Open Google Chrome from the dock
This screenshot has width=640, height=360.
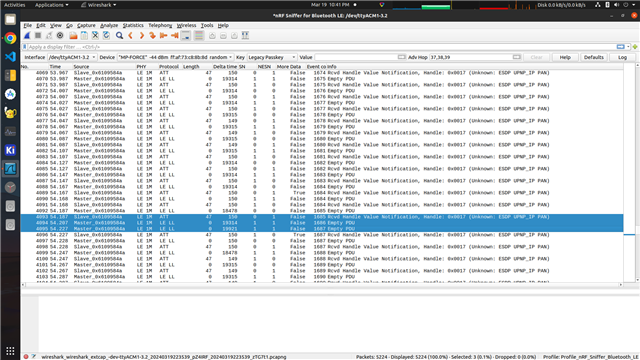point(10,38)
